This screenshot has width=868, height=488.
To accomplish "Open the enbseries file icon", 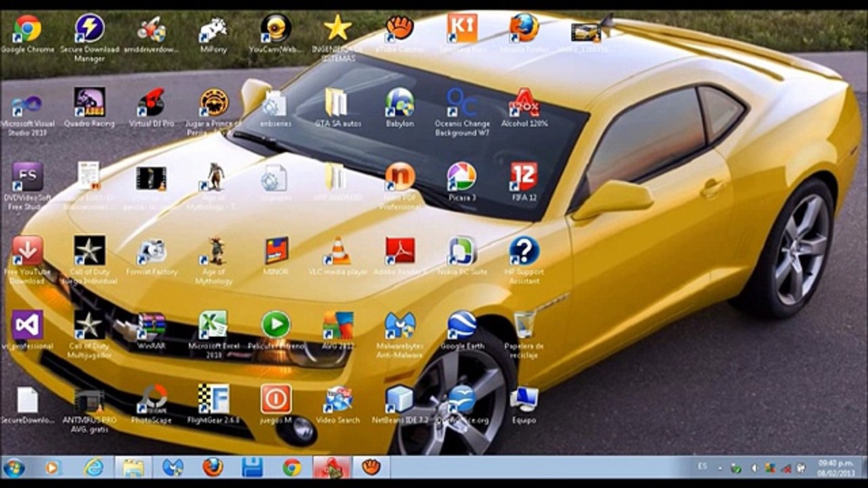I will (x=275, y=103).
